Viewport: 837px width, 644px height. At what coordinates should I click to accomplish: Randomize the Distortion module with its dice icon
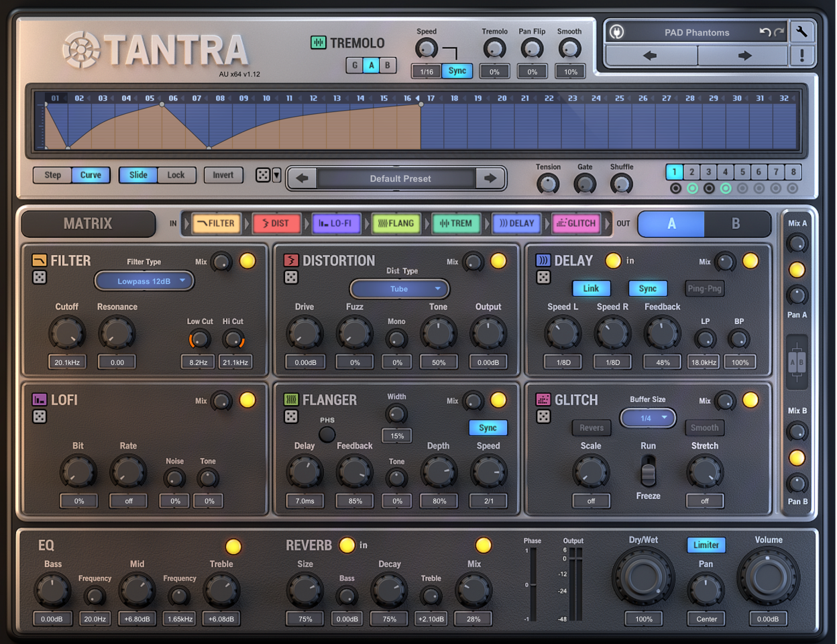tap(291, 276)
